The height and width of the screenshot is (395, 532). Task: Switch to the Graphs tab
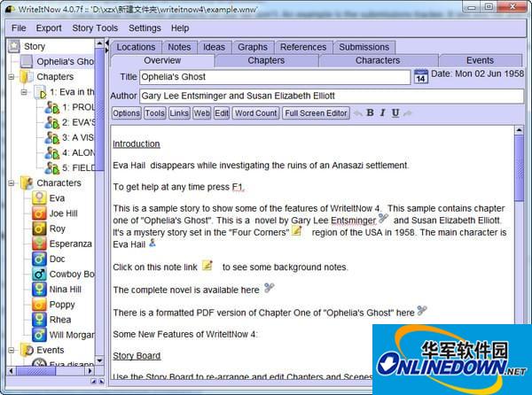[253, 47]
